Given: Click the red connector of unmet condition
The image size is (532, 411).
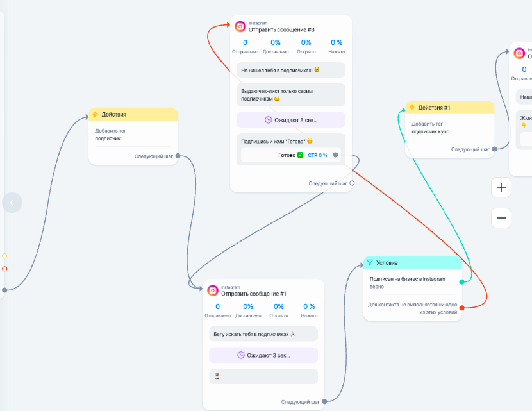Looking at the screenshot, I should (x=461, y=308).
